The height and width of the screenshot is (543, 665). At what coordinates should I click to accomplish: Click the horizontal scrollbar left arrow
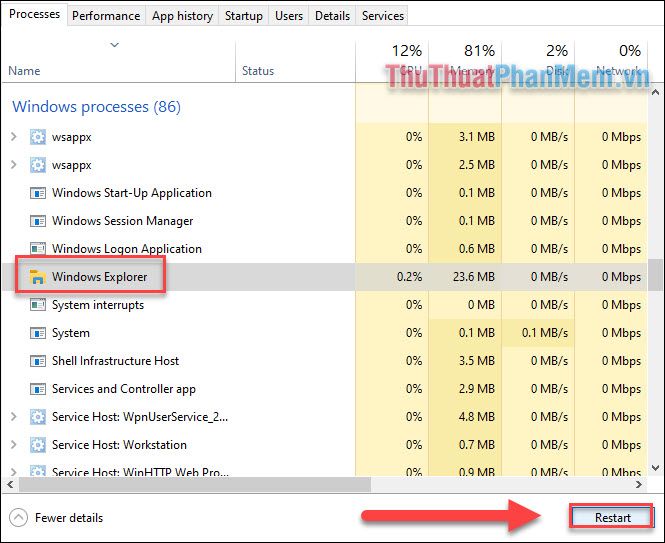point(10,484)
